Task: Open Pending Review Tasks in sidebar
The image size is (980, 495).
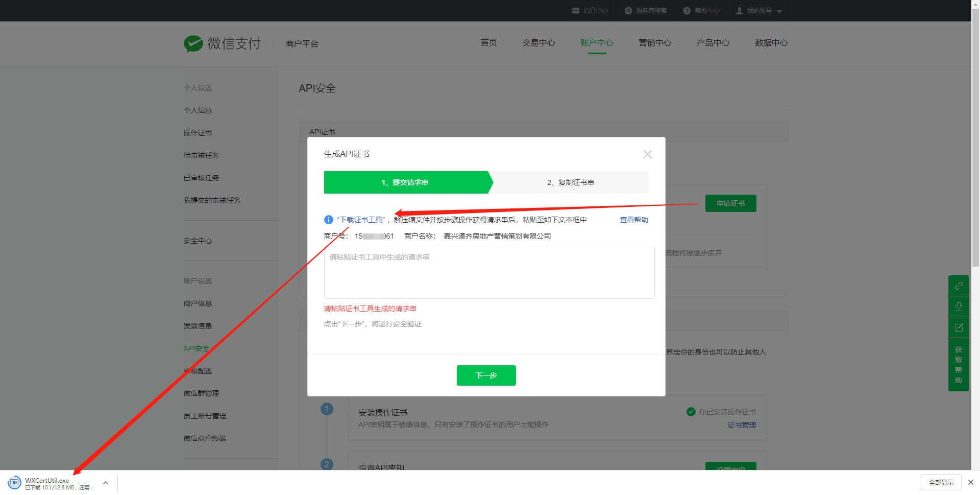Action: [201, 155]
